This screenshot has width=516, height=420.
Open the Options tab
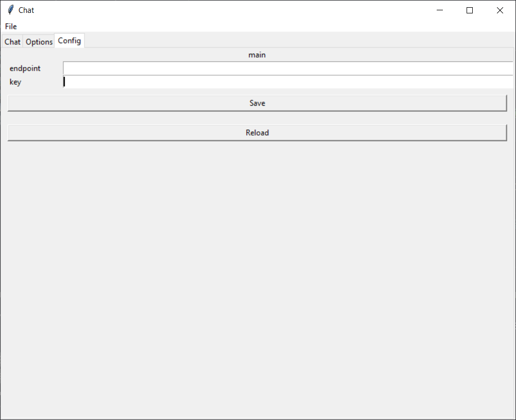(x=39, y=42)
